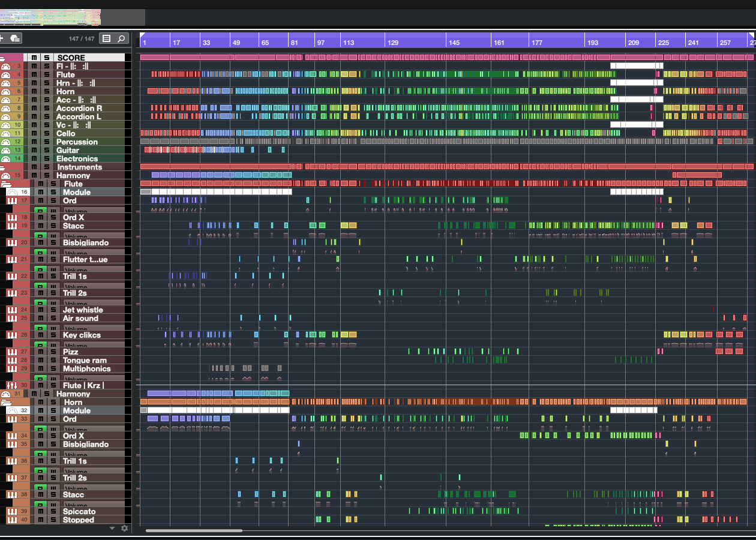756x540 pixels.
Task: Click the Cello track 11 MIDI icon
Action: click(x=6, y=134)
